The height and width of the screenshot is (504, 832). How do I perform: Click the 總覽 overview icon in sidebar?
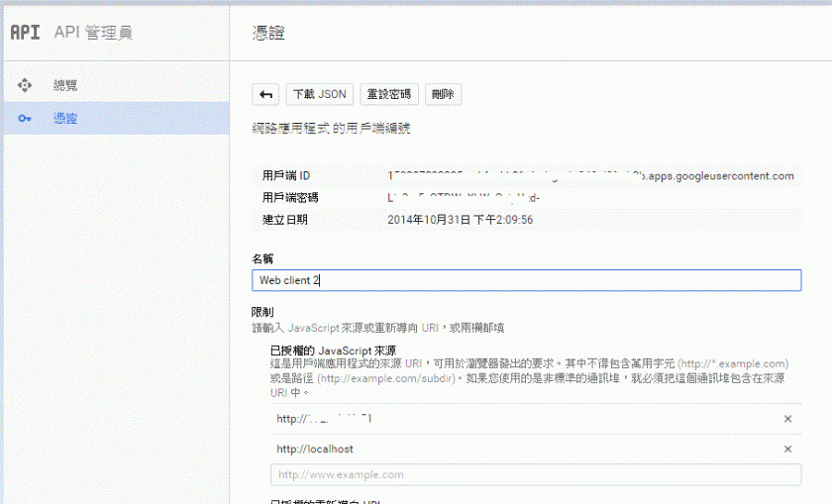click(25, 85)
